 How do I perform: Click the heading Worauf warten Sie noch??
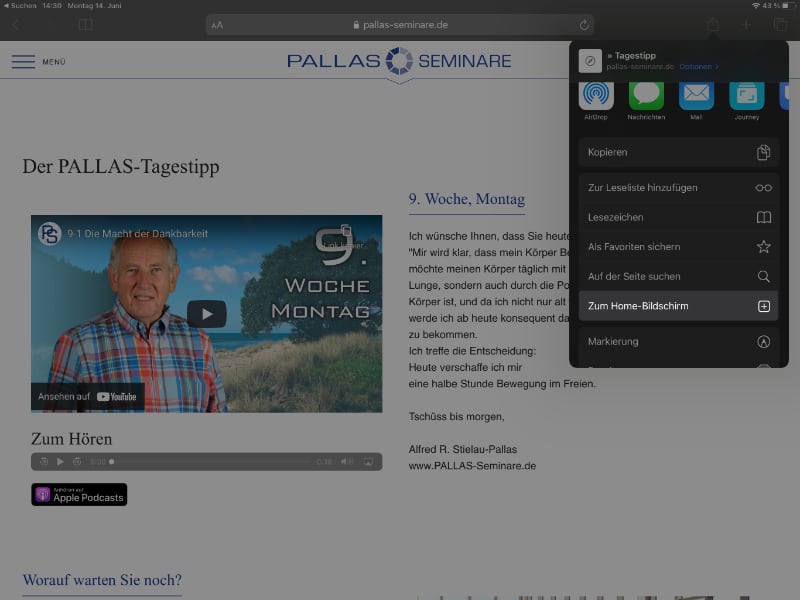pyautogui.click(x=102, y=580)
